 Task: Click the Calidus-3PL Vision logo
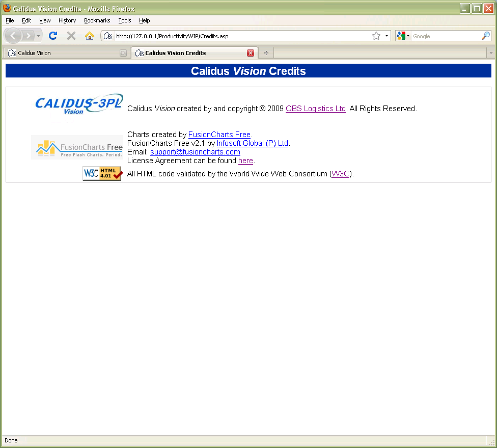[x=79, y=103]
